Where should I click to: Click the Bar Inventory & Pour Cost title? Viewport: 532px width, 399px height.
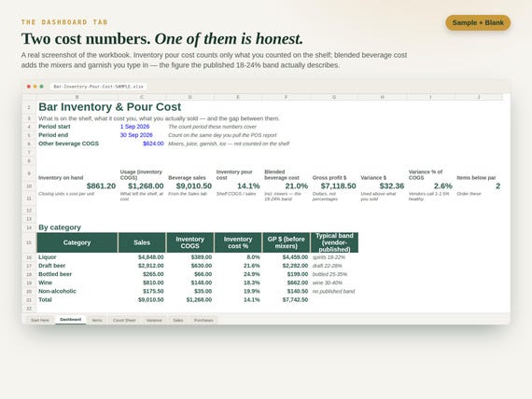pos(109,107)
